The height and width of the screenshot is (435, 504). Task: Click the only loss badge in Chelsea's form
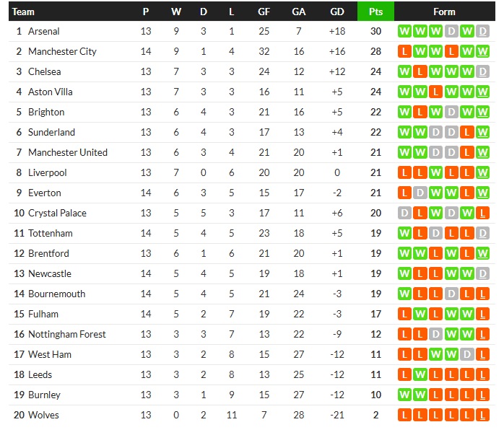[x=420, y=71]
